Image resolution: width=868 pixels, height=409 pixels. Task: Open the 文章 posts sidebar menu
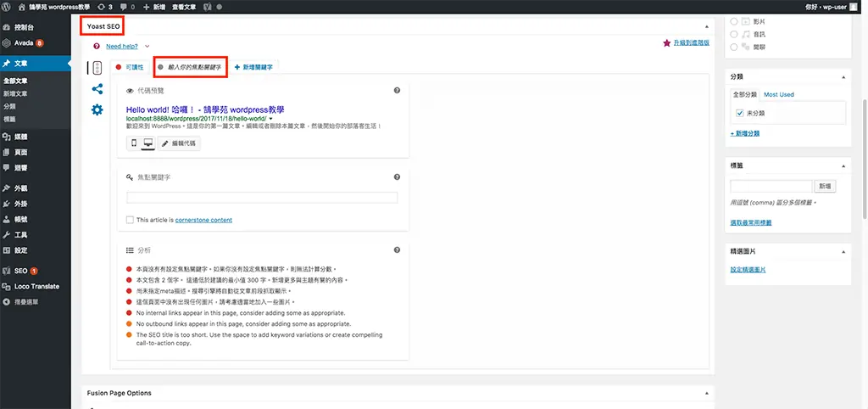click(36, 63)
